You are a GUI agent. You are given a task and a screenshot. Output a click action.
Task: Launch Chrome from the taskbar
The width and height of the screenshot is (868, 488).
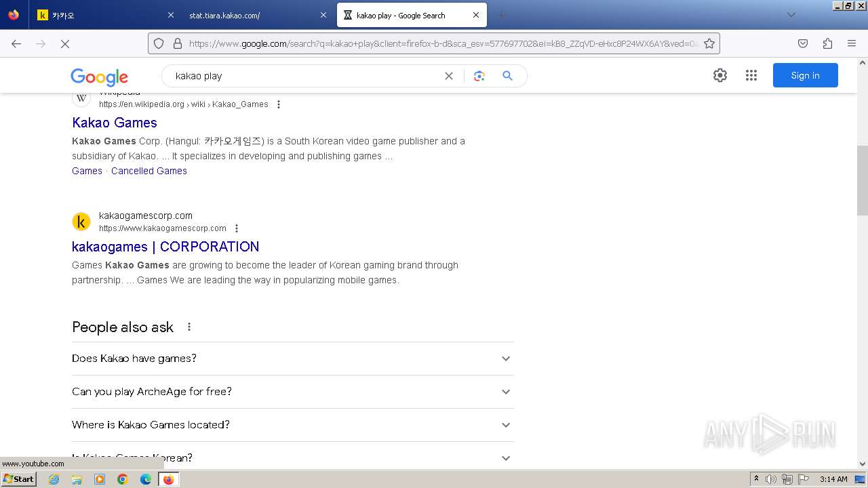pyautogui.click(x=123, y=479)
